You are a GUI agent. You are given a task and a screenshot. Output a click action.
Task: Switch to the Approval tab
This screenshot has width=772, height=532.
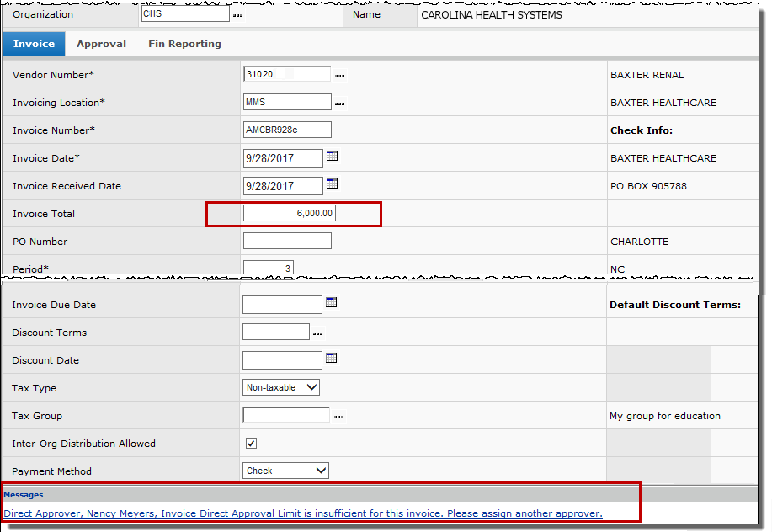tap(101, 44)
